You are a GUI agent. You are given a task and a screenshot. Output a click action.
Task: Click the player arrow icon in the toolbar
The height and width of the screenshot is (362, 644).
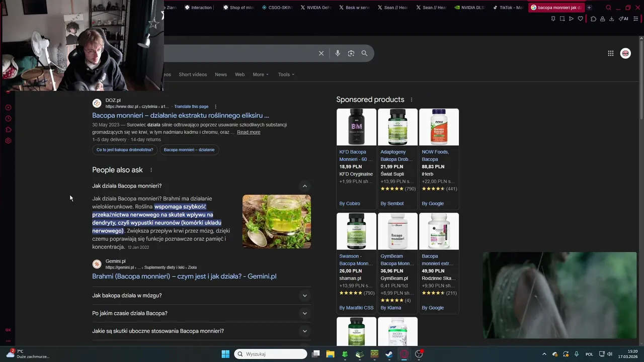click(x=571, y=19)
